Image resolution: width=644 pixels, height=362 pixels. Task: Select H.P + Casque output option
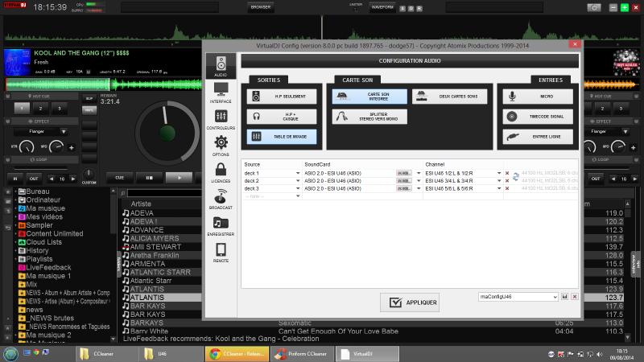[x=281, y=117]
